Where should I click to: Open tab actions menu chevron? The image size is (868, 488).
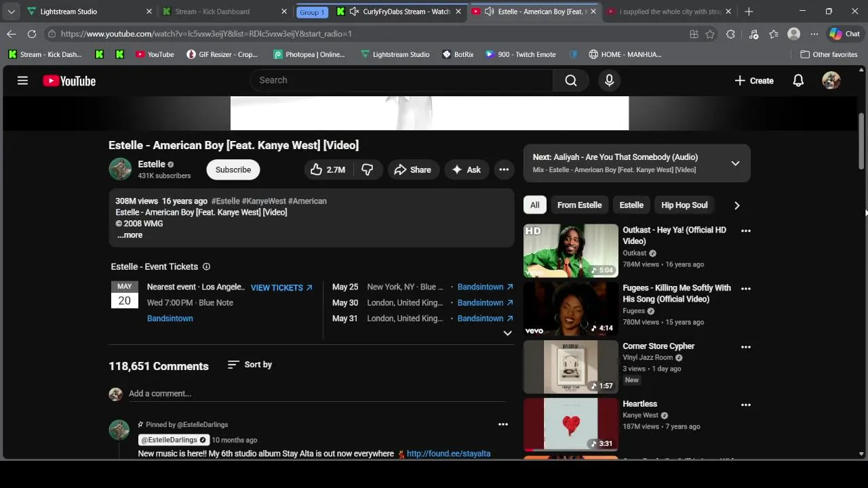pyautogui.click(x=11, y=12)
